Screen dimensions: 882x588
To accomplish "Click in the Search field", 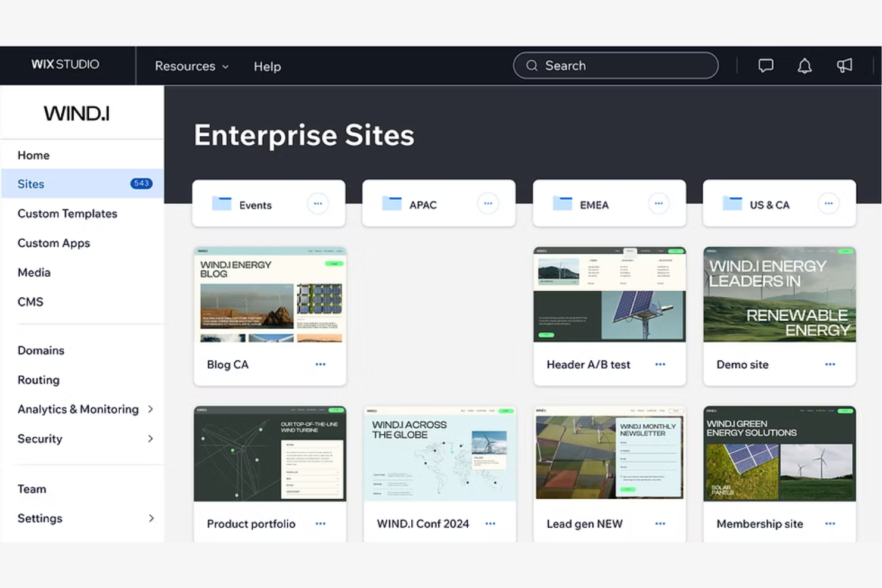I will point(616,66).
